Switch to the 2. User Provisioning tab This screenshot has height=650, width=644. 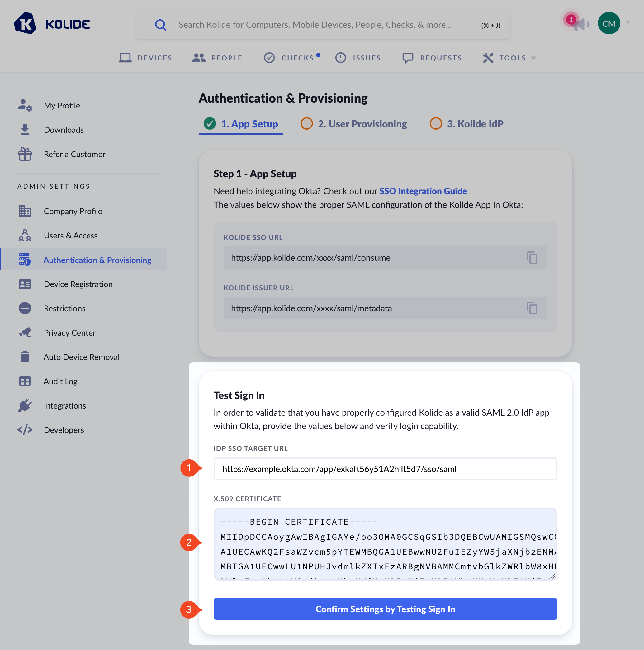[353, 124]
